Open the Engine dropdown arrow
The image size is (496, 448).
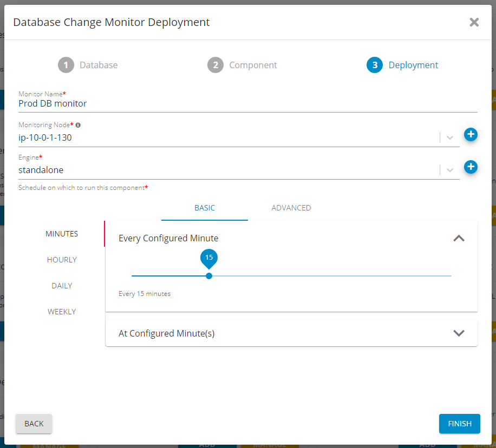coord(450,170)
